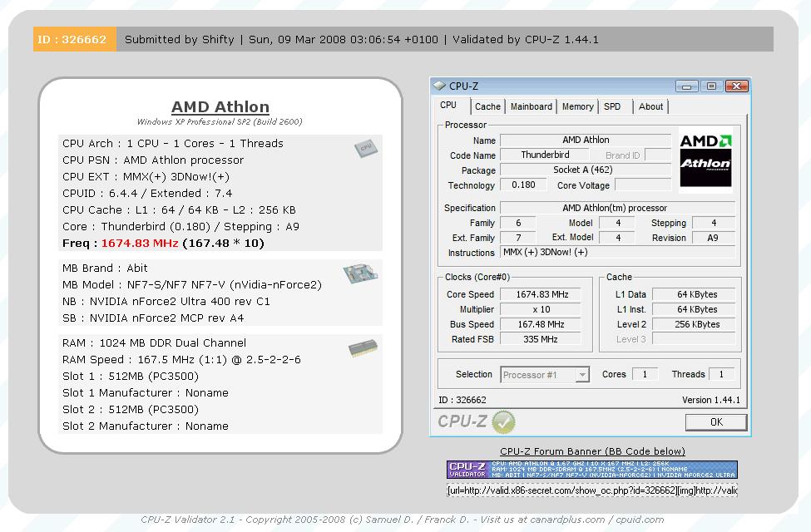
Task: Open the Memory tab
Action: [x=578, y=106]
